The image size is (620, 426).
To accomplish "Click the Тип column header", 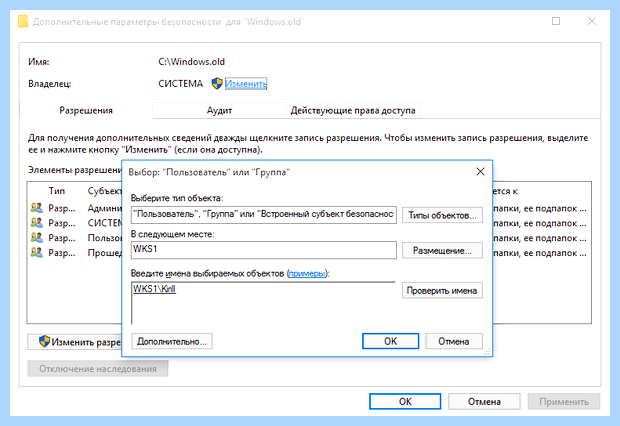I will [x=57, y=191].
